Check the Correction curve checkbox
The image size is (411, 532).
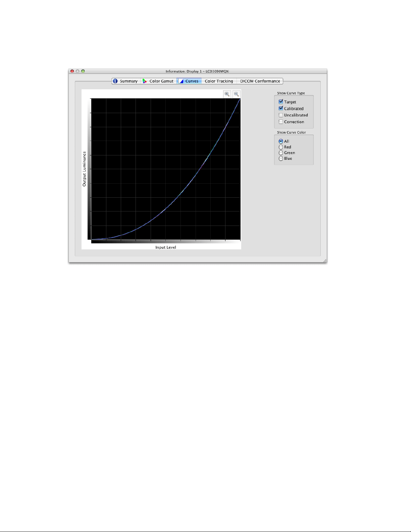281,122
